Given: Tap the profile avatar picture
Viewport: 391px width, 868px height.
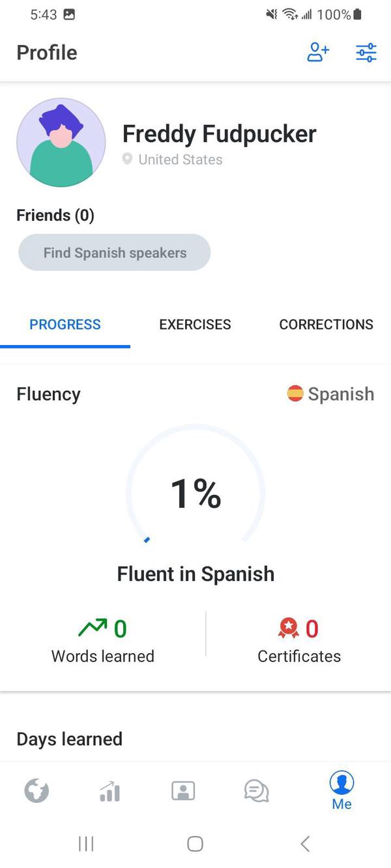Looking at the screenshot, I should coord(61,143).
